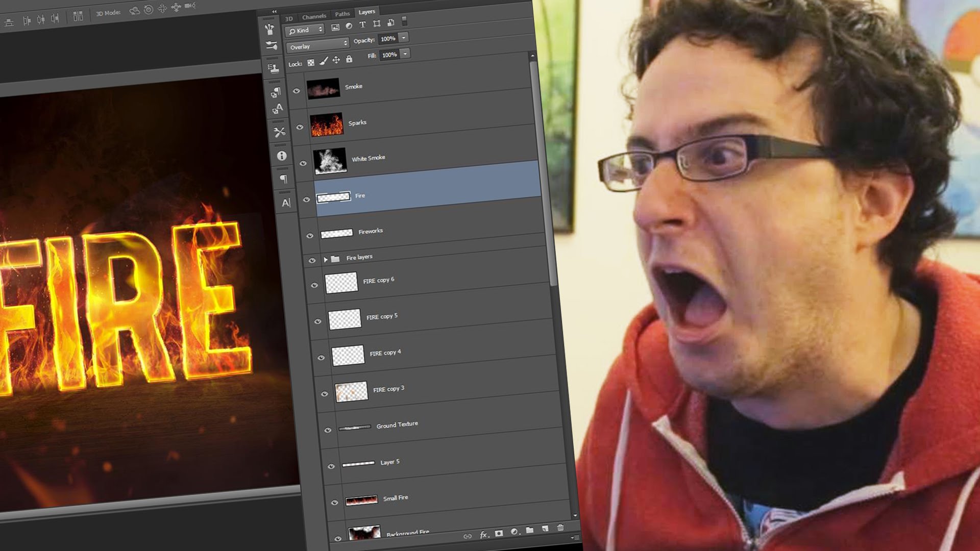Open the Brush Presets panel icon

pos(269,30)
